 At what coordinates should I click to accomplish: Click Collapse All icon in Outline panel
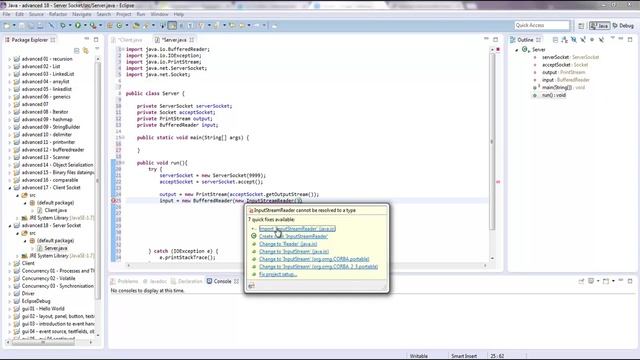pyautogui.click(x=555, y=40)
